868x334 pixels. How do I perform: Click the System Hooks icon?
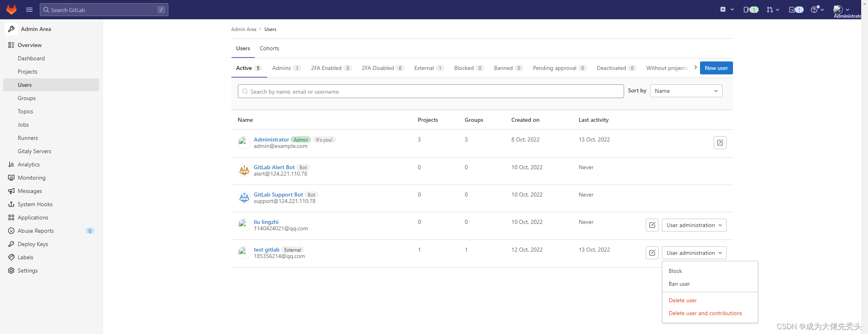[11, 204]
